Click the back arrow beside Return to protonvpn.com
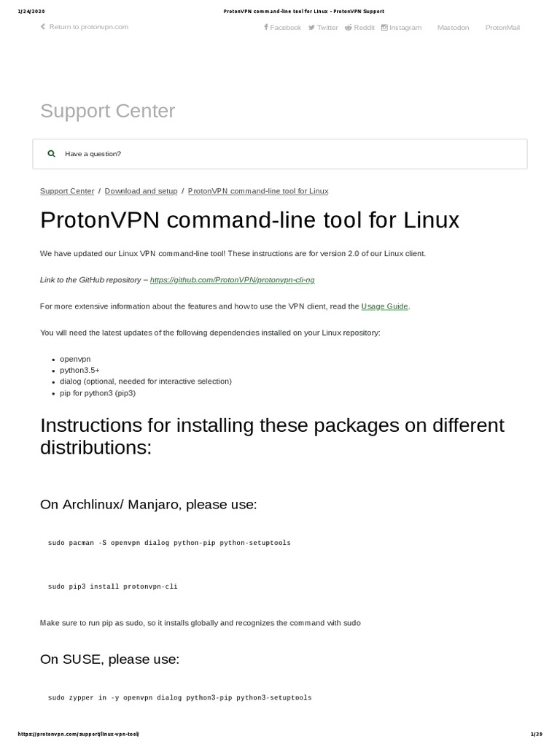The width and height of the screenshot is (560, 747). pos(43,27)
